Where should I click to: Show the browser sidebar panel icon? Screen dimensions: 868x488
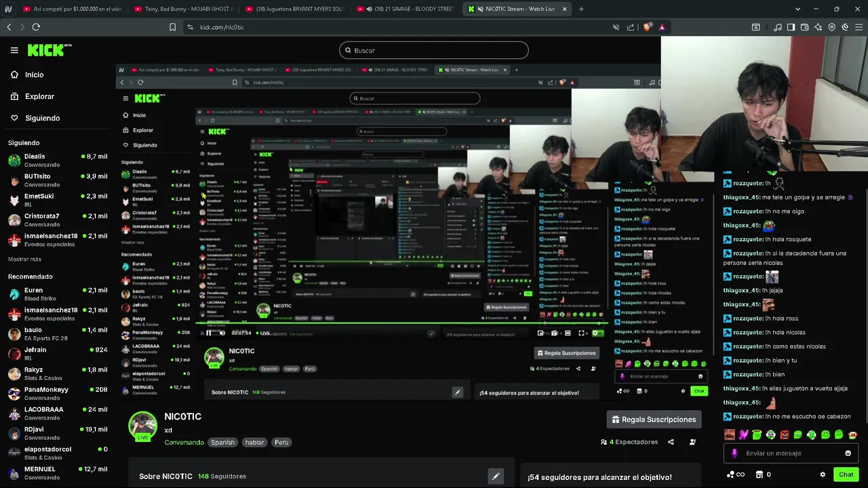(x=791, y=27)
